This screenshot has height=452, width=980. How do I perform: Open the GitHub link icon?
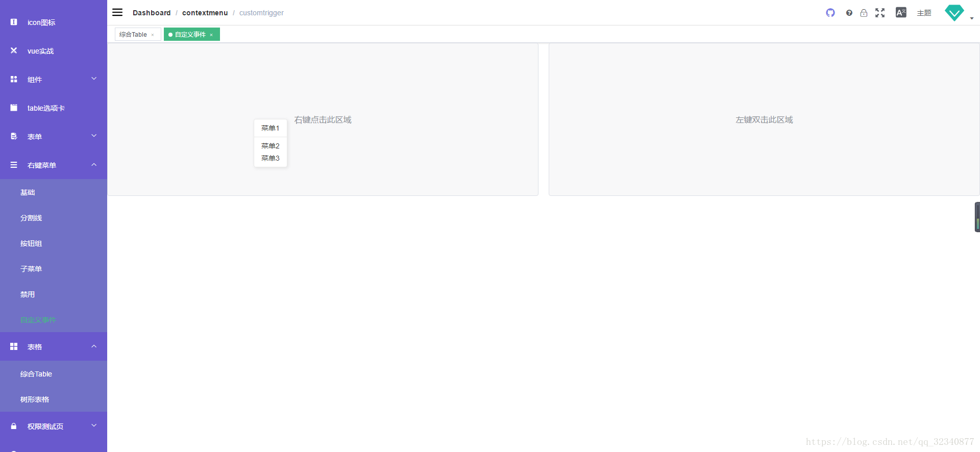coord(830,13)
